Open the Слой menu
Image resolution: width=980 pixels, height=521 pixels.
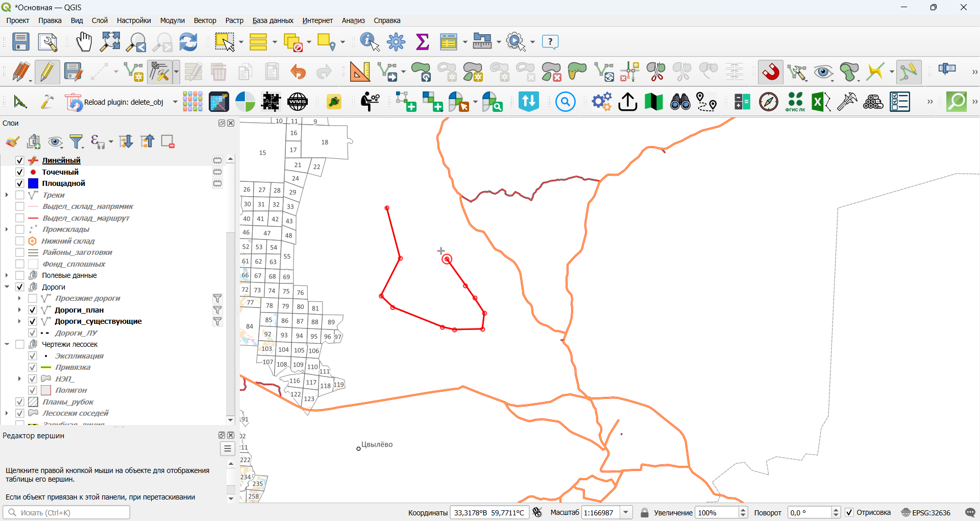click(100, 20)
